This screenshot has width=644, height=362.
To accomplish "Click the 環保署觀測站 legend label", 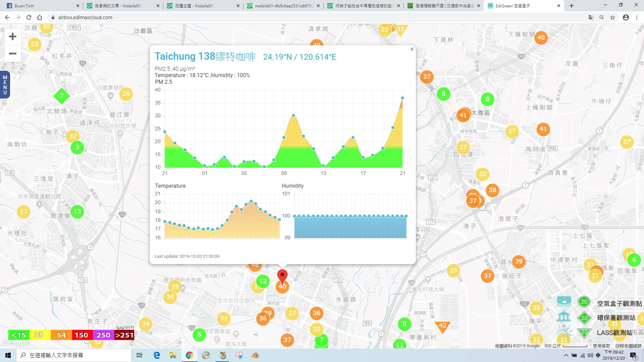I will (x=616, y=318).
